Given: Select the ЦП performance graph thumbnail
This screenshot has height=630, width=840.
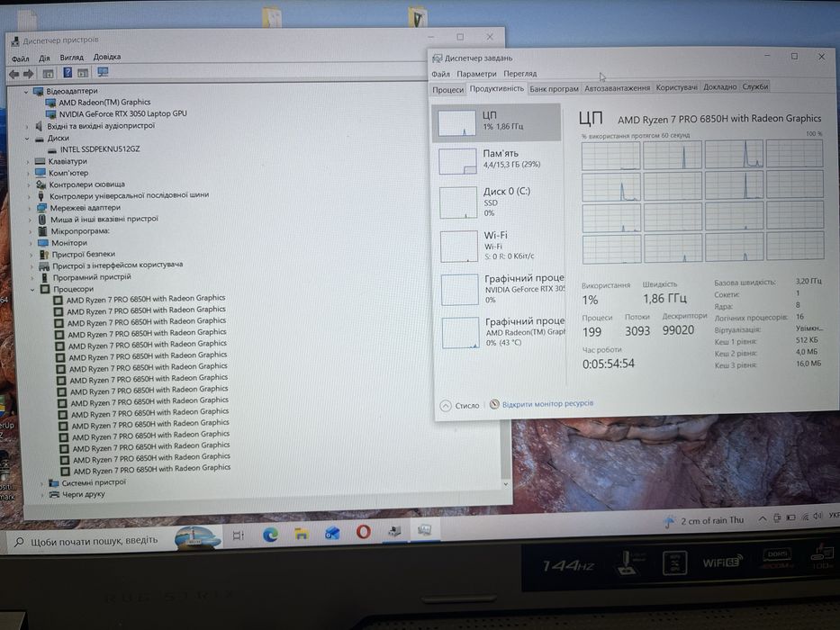Looking at the screenshot, I should (x=457, y=122).
